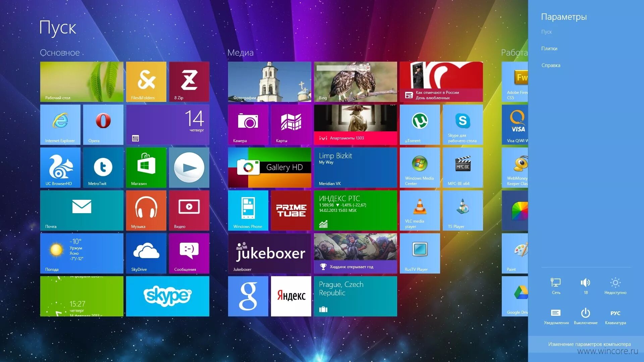Viewport: 644px width, 362px height.
Task: Open the Opera browser tile
Action: pos(103,125)
